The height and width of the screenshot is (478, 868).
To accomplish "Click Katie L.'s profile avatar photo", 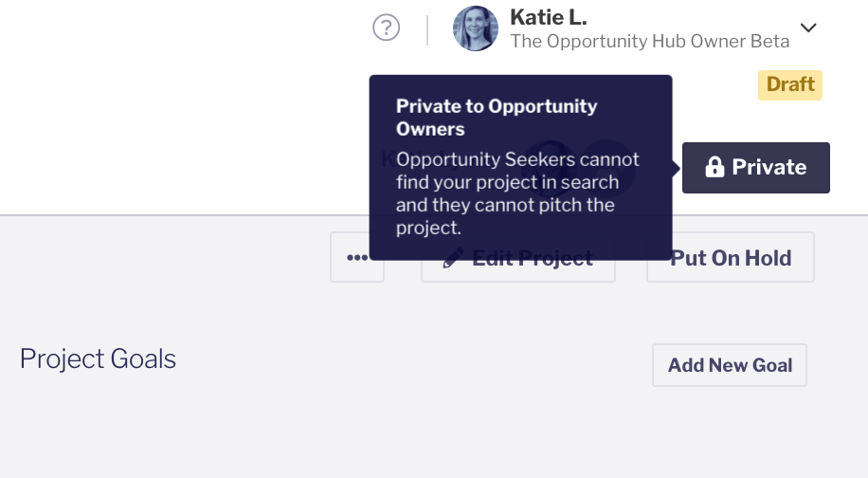I will [476, 28].
